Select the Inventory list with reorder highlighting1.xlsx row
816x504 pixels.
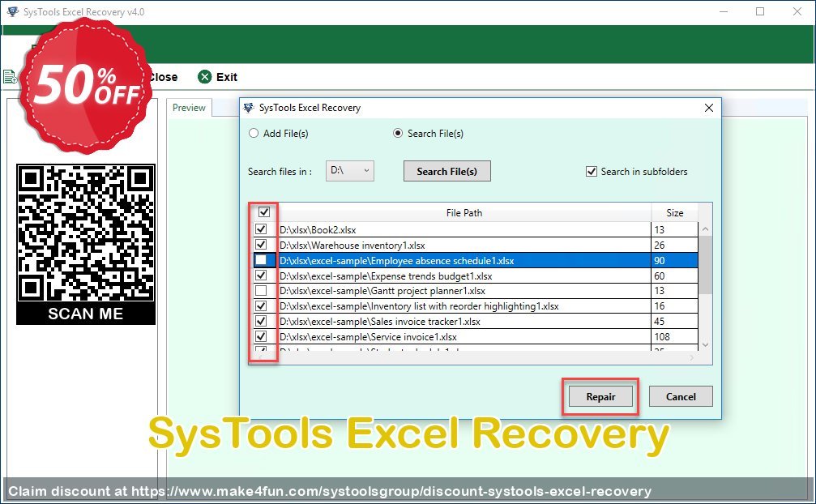[476, 305]
